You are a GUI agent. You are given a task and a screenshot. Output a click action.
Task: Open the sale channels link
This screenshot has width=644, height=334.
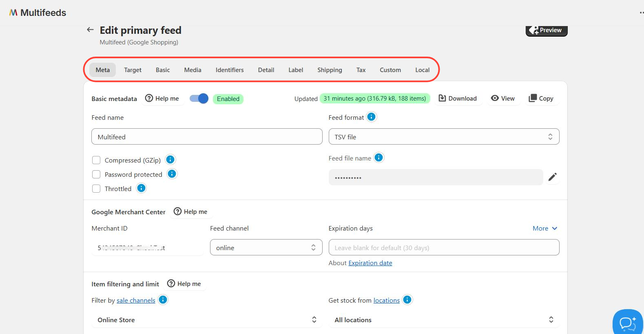point(136,301)
